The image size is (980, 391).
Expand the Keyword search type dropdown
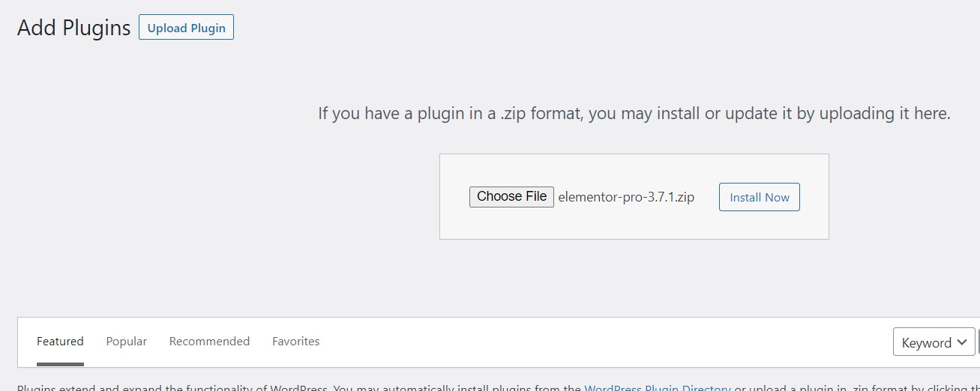tap(934, 342)
